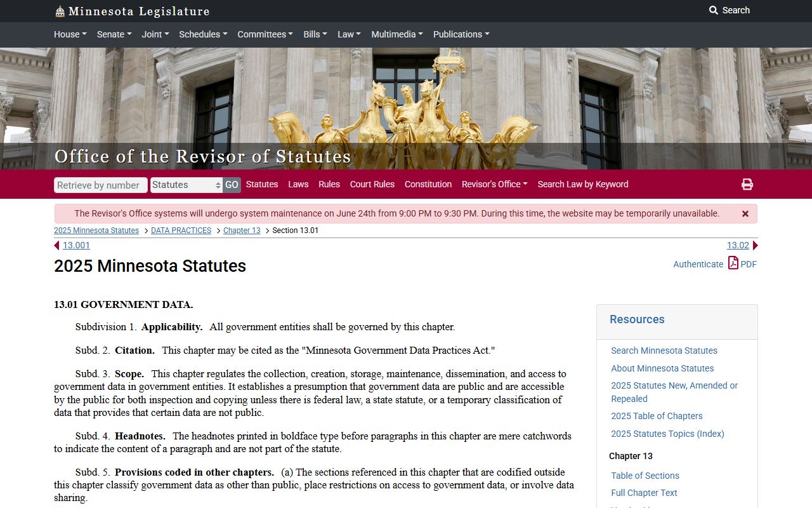Expand the Publications menu
Screen dimensions: 812x508
(461, 34)
